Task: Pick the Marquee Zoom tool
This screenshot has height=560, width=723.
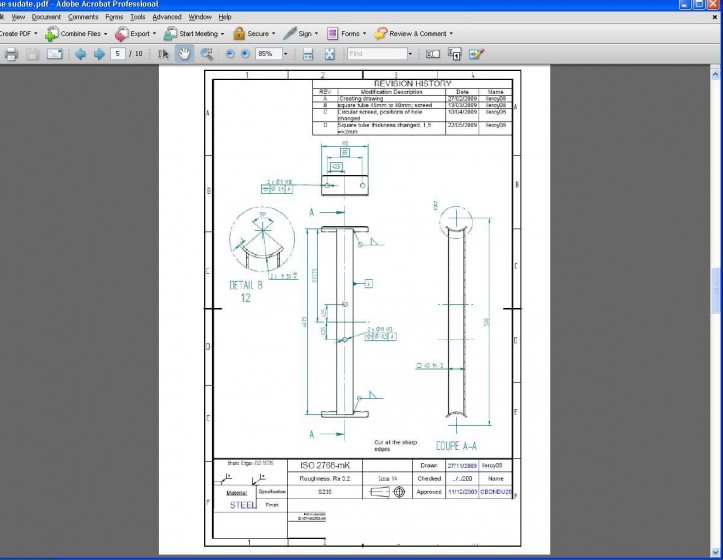Action: click(206, 54)
